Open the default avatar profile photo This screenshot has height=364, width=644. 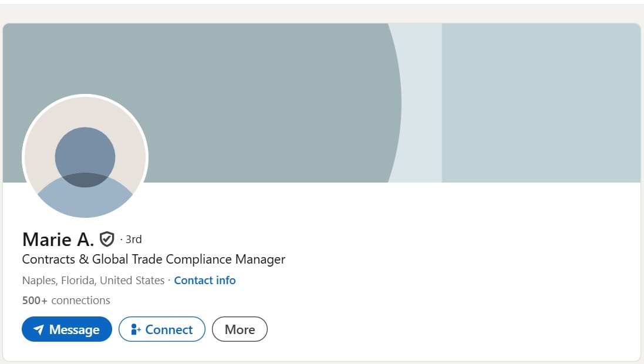click(x=85, y=157)
